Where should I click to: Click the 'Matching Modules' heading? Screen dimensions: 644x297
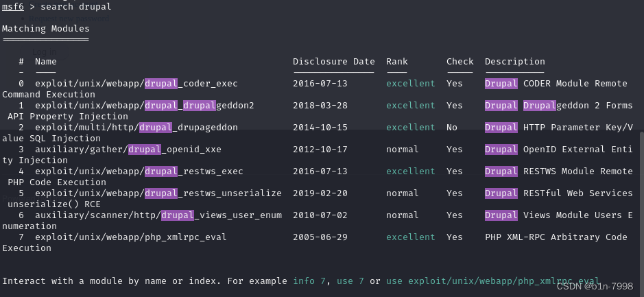pos(45,29)
